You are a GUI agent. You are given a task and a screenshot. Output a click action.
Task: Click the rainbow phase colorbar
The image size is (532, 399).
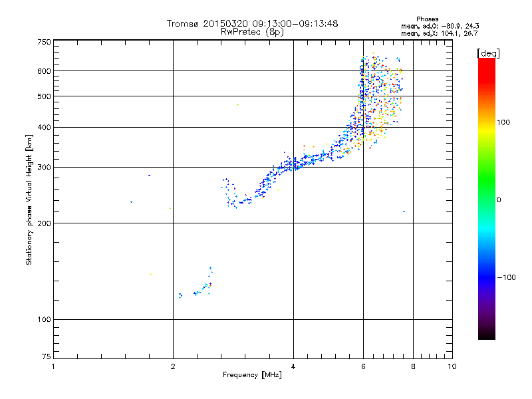[x=487, y=199]
